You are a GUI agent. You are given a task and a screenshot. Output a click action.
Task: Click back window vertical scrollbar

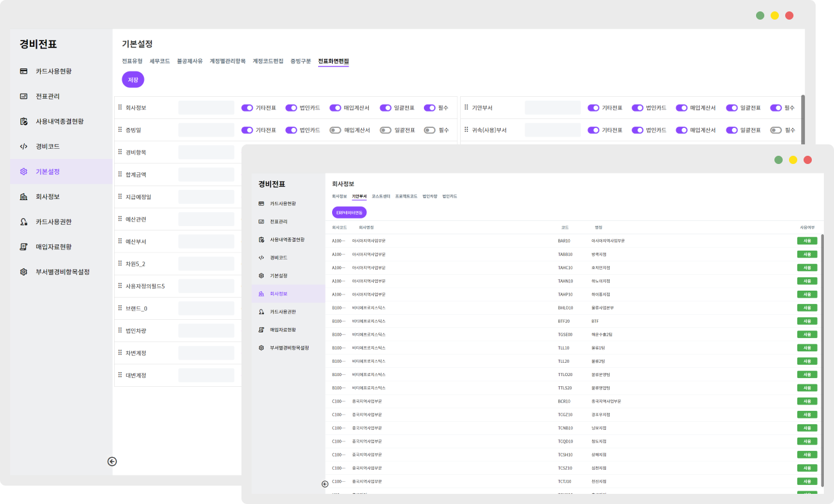(803, 120)
